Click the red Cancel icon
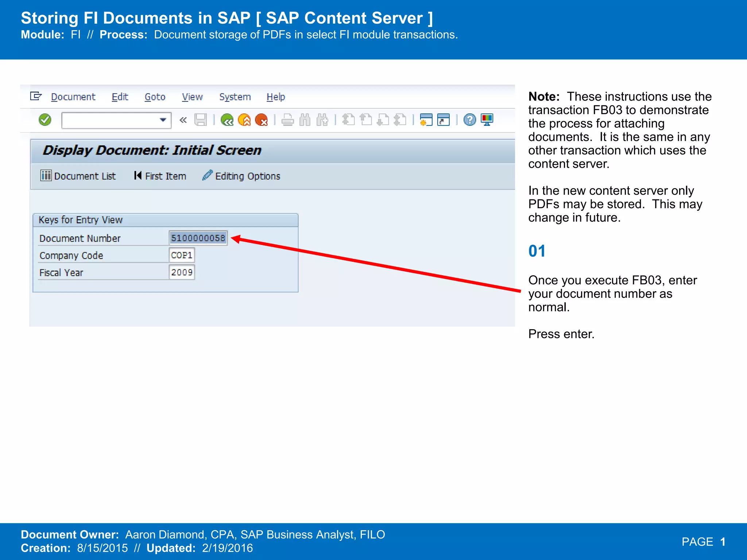Image resolution: width=747 pixels, height=560 pixels. click(261, 120)
